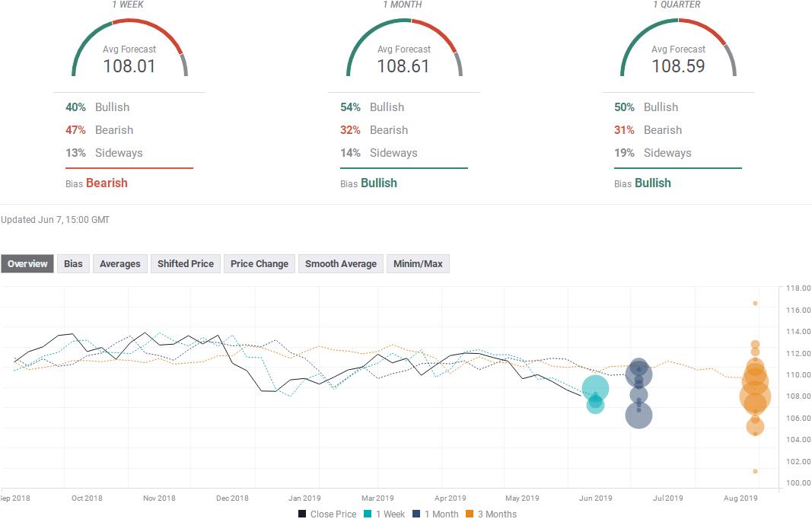Open the Bias tab

coord(73,264)
